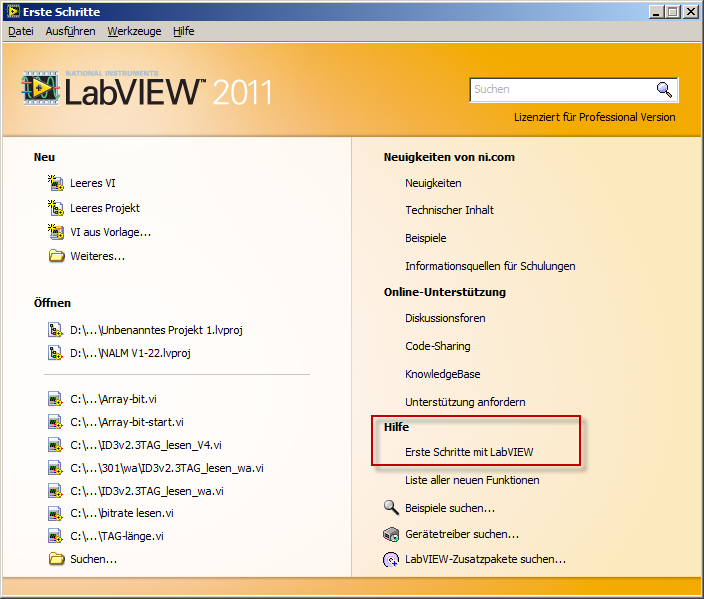Click the Gerätetreiber suchen icon
This screenshot has height=599, width=704.
click(x=391, y=534)
